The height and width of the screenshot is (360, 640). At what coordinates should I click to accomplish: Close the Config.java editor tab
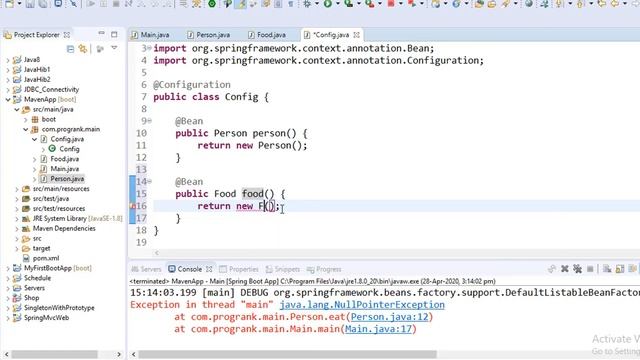(x=356, y=35)
